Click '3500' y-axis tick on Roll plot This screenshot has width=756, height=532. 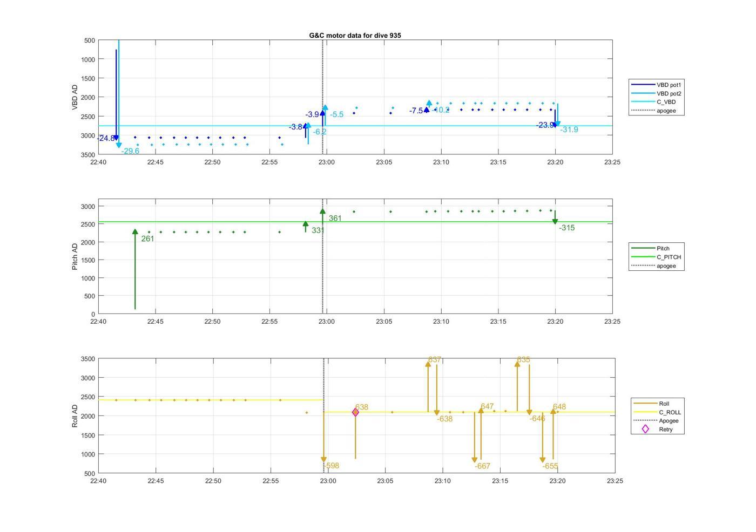[x=88, y=359]
